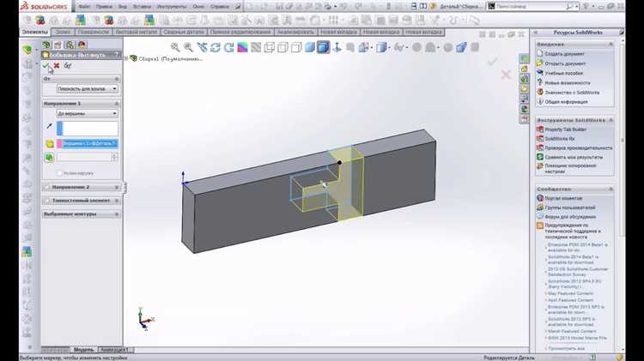The image size is (644, 361).
Task: Click the Создать документ link
Action: [564, 54]
